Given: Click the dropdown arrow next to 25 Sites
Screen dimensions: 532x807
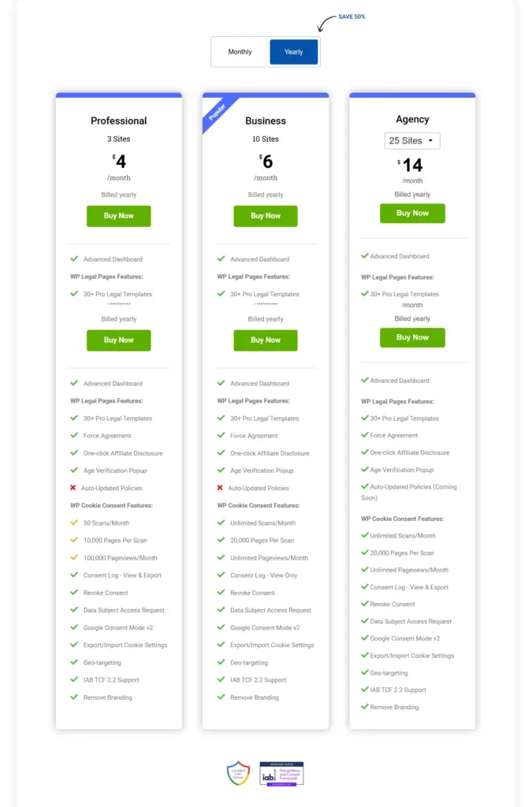Looking at the screenshot, I should click(432, 140).
